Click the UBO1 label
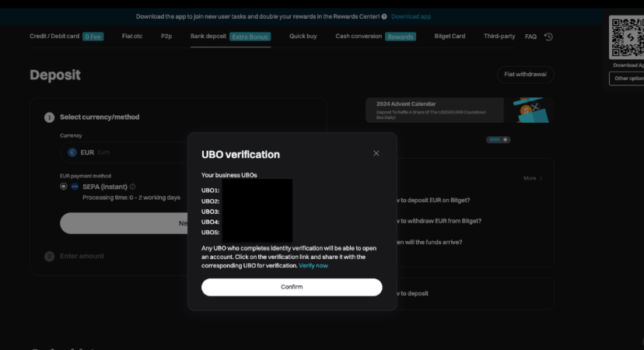This screenshot has width=644, height=350. [210, 191]
